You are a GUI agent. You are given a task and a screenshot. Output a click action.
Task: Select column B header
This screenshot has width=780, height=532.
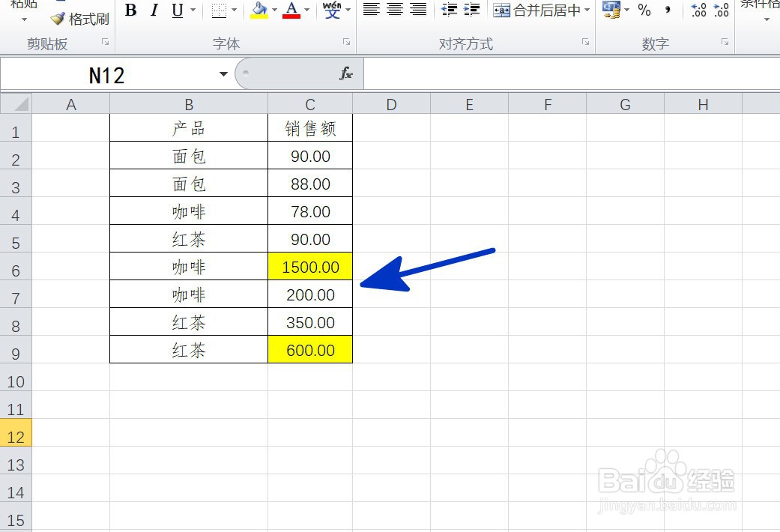189,104
